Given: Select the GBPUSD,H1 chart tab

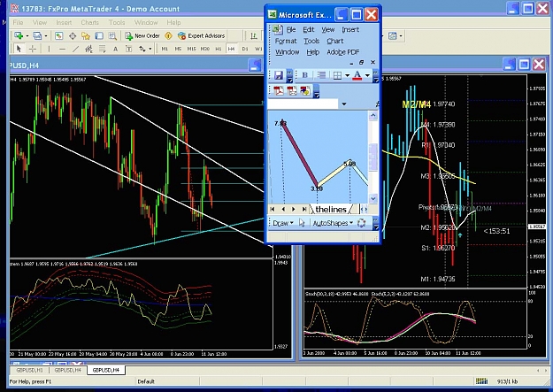Looking at the screenshot, I should (29, 370).
